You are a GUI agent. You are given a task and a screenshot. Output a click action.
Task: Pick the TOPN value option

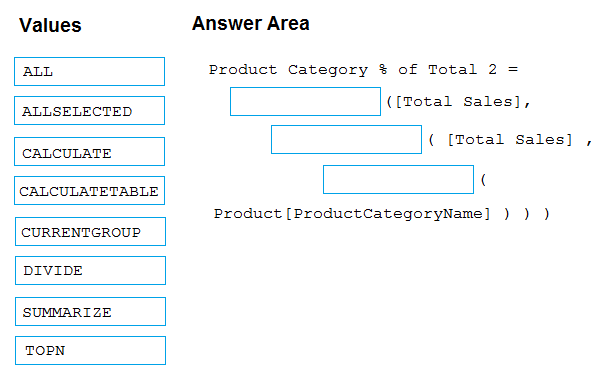click(x=90, y=350)
